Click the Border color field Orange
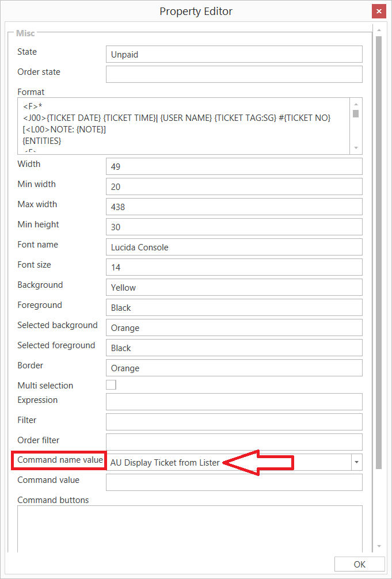Screen dimensions: 392x579 coord(234,368)
